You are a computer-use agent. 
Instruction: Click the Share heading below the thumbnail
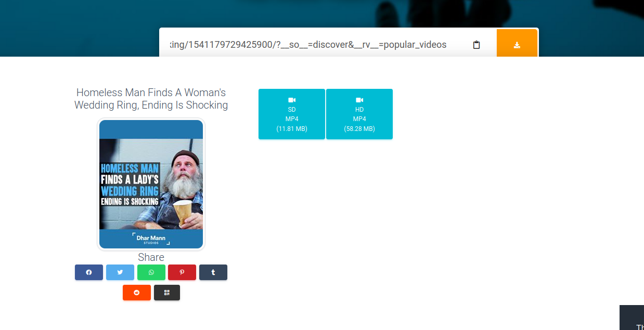[x=151, y=257]
